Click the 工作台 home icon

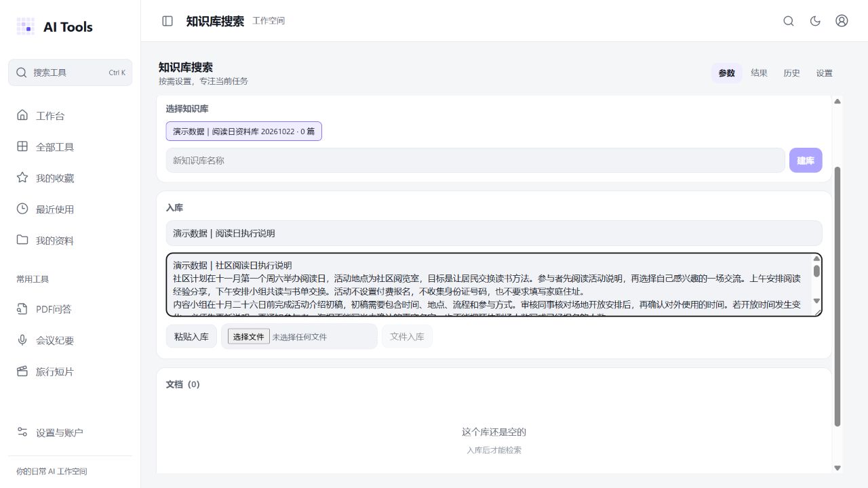22,115
